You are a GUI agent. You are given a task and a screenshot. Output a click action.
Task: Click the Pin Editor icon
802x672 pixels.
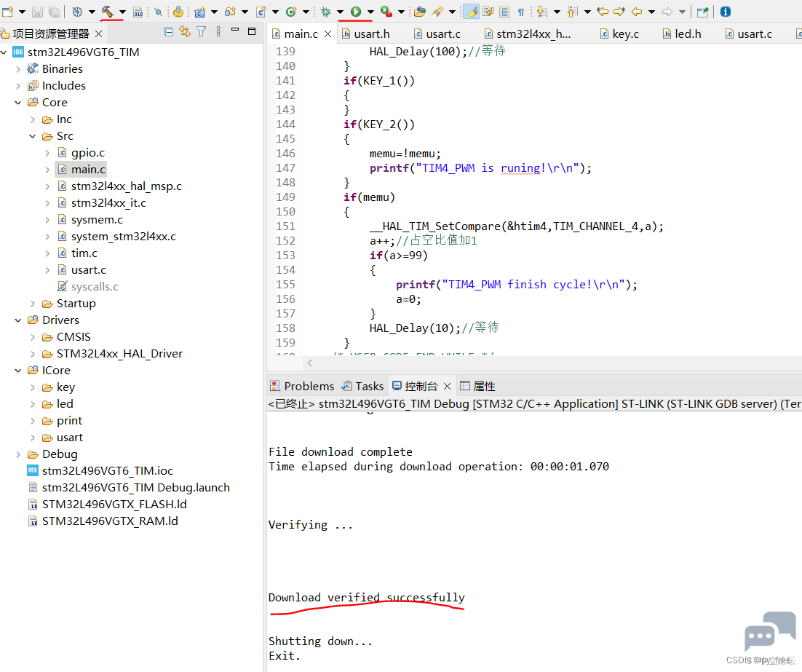click(703, 11)
